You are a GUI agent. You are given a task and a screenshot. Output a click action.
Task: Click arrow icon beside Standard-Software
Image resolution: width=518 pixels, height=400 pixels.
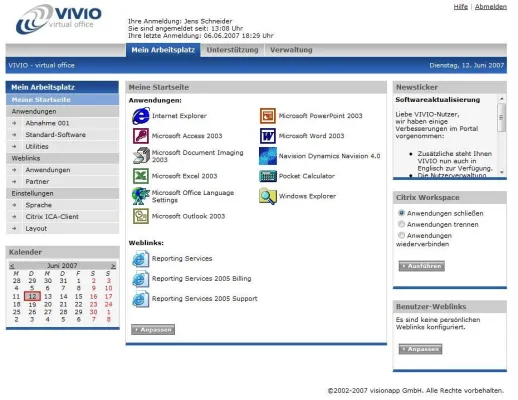[x=14, y=135]
